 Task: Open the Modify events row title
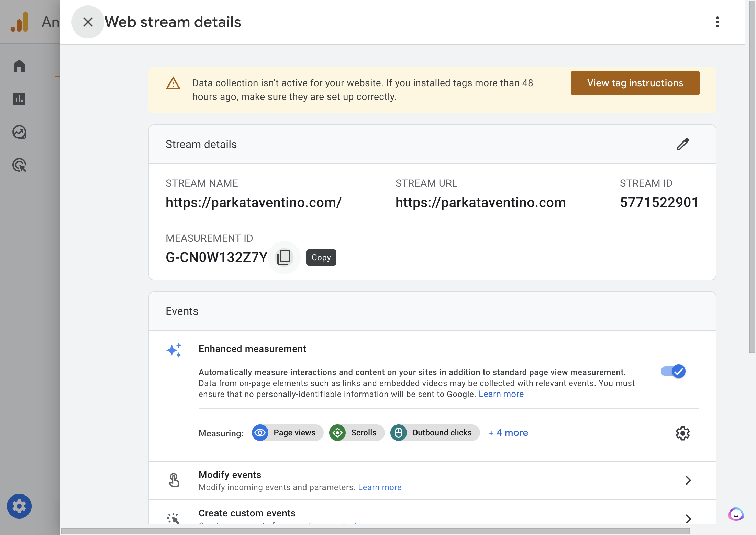point(230,475)
